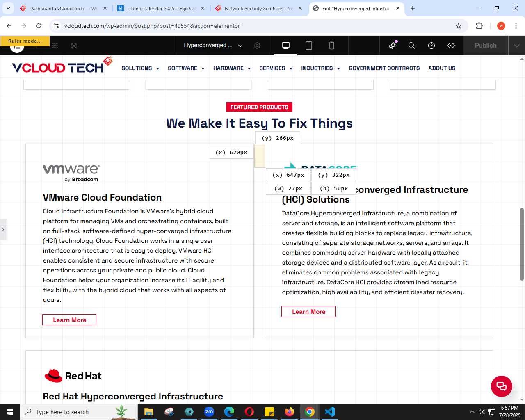Select the VMware Cloud Foundation heading
The image size is (525, 420).
[x=102, y=197]
